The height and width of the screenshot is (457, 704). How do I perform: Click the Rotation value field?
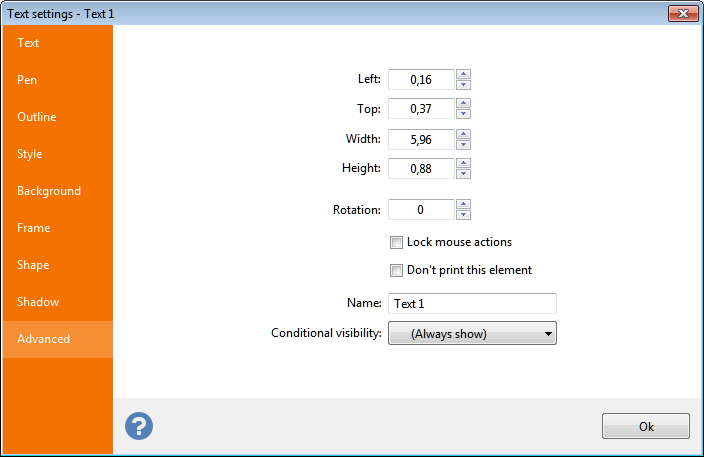click(x=420, y=210)
